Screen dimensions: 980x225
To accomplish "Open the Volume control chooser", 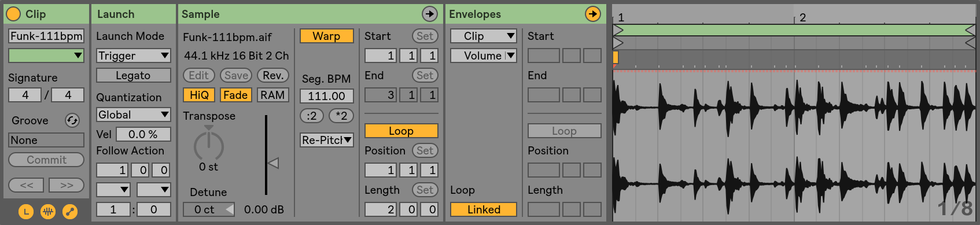I will 483,56.
